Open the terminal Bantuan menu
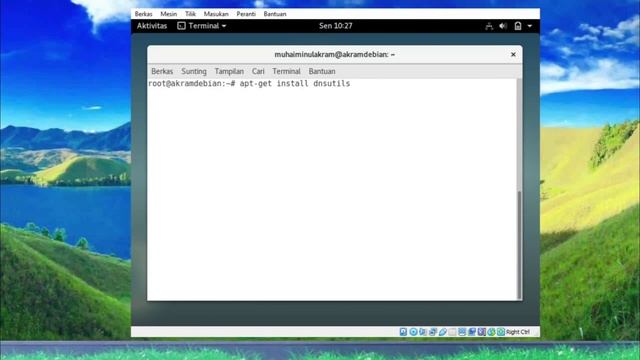 click(x=322, y=71)
